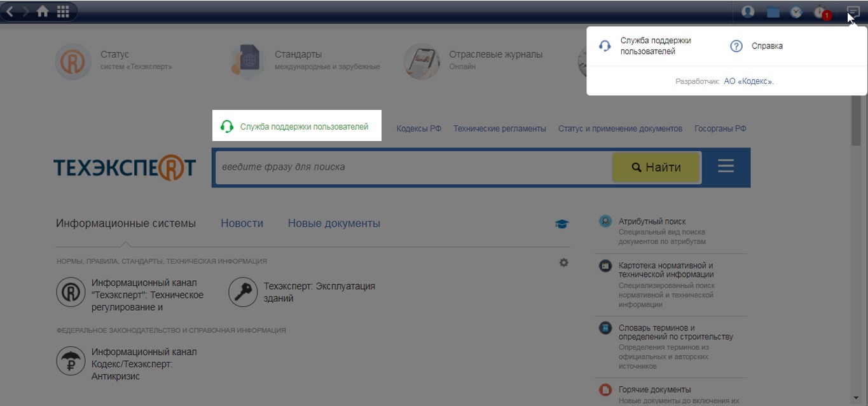Open Справка in the popup menu
868x406 pixels.
(x=757, y=46)
